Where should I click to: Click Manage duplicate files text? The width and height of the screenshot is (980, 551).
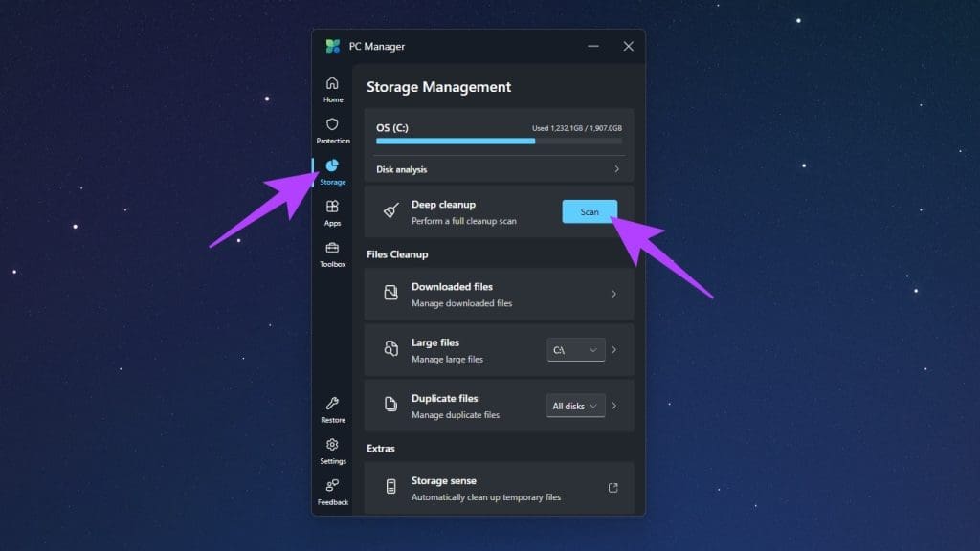[456, 415]
